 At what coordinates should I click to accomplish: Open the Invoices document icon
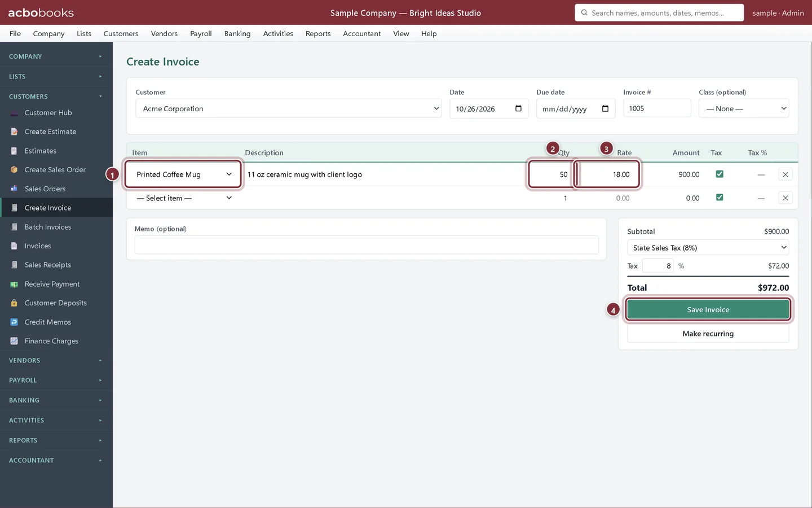[x=14, y=246]
